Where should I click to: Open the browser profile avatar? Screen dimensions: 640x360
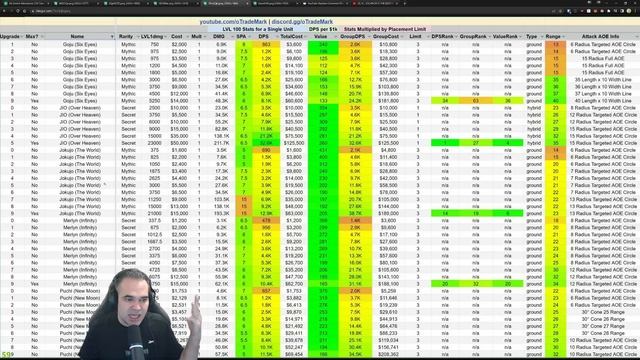coord(629,11)
